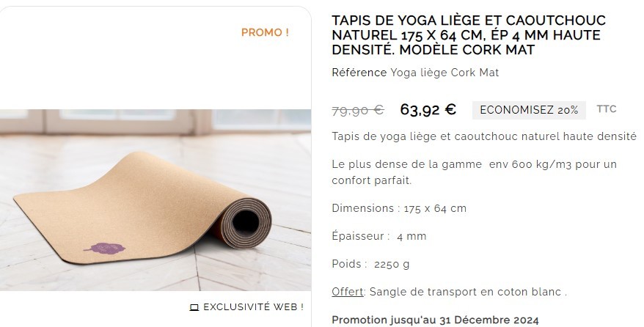Image resolution: width=644 pixels, height=327 pixels.
Task: Click the ECONOMISEZ 20% badge
Action: [529, 110]
